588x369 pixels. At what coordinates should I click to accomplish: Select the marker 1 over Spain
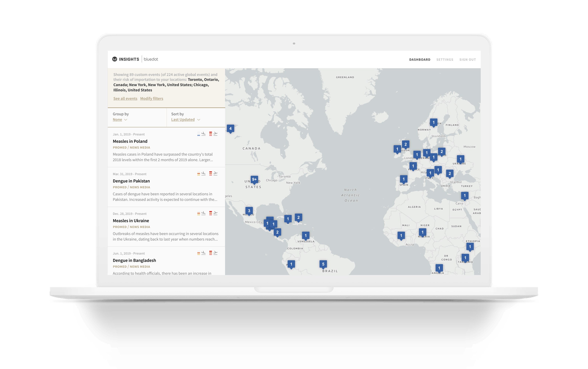pos(404,179)
